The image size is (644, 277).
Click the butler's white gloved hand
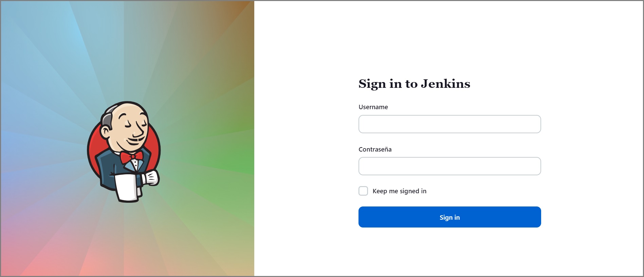[150, 178]
